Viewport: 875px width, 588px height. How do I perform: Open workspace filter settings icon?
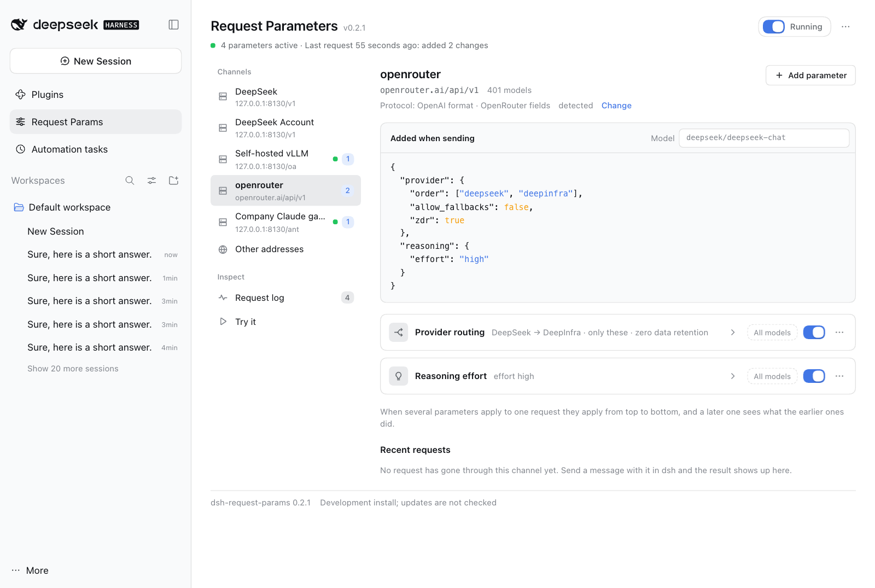point(151,181)
